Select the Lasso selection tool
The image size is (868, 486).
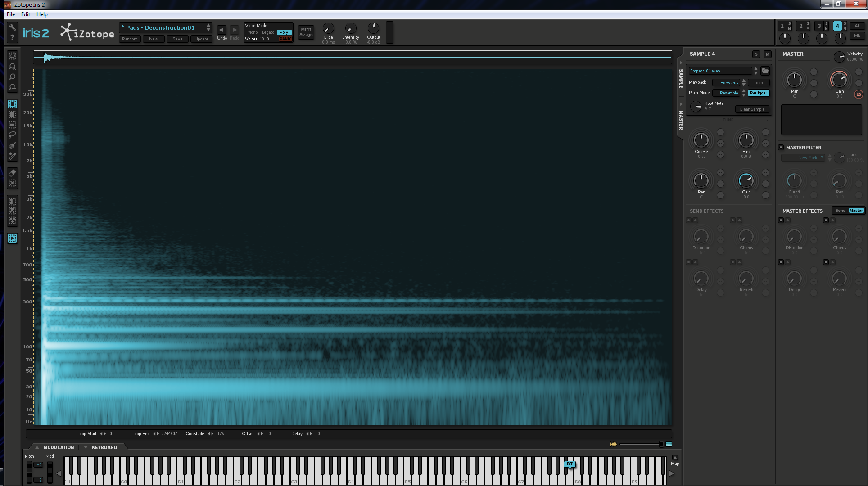click(x=12, y=135)
